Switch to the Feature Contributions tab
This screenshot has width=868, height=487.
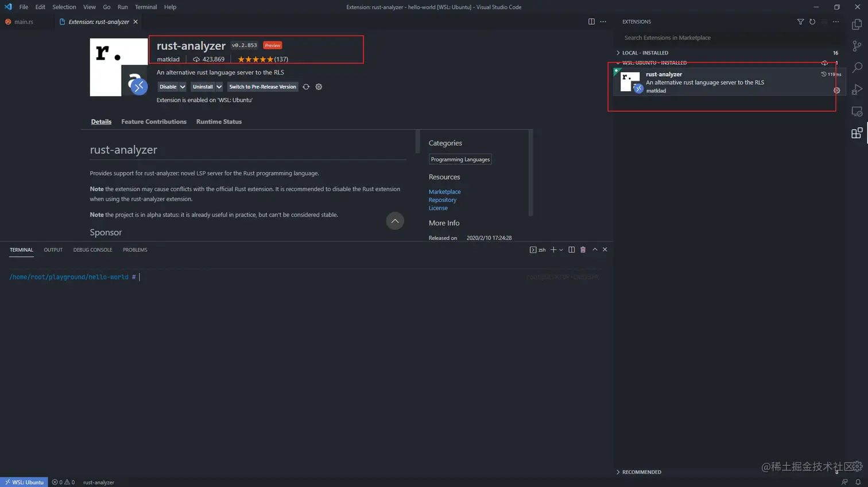[154, 121]
